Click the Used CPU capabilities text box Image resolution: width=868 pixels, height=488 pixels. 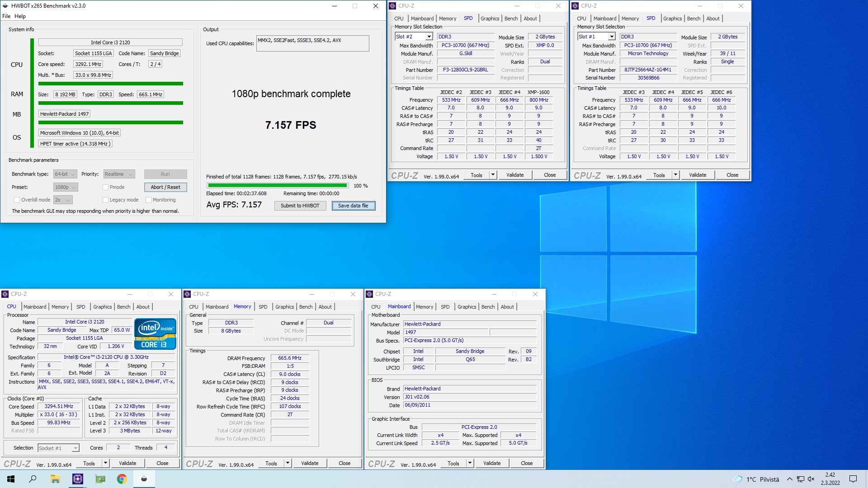click(x=313, y=43)
